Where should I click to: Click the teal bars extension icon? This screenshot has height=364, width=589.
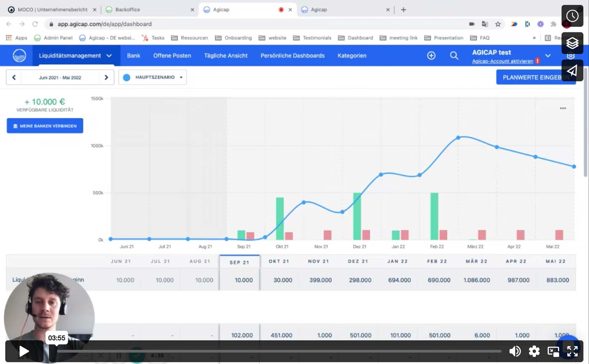click(x=528, y=24)
